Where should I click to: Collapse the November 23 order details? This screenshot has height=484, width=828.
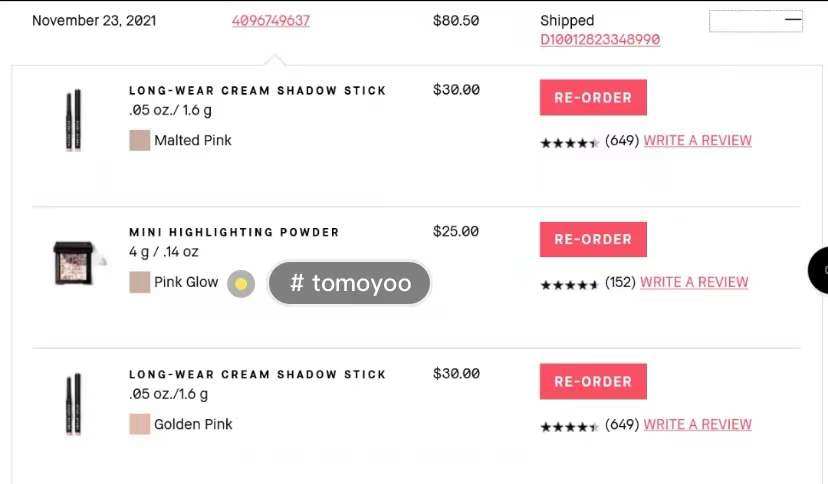pyautogui.click(x=792, y=20)
